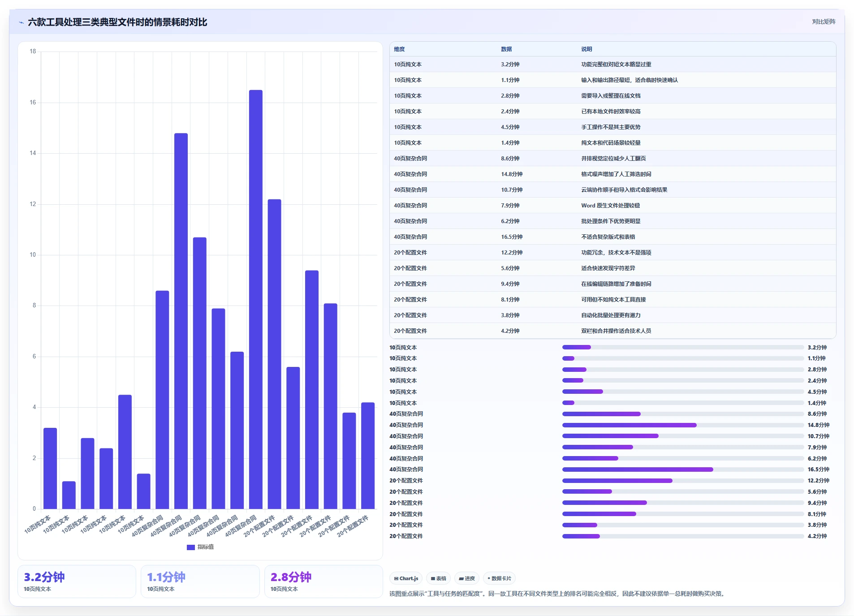Click the progress bar labeled 16.5分钟
854x616 pixels.
click(x=683, y=470)
